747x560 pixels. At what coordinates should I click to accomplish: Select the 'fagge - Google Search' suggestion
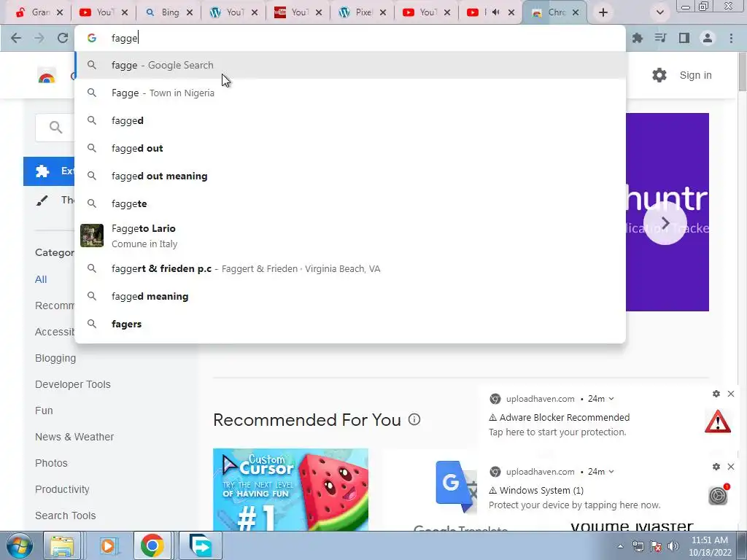350,65
